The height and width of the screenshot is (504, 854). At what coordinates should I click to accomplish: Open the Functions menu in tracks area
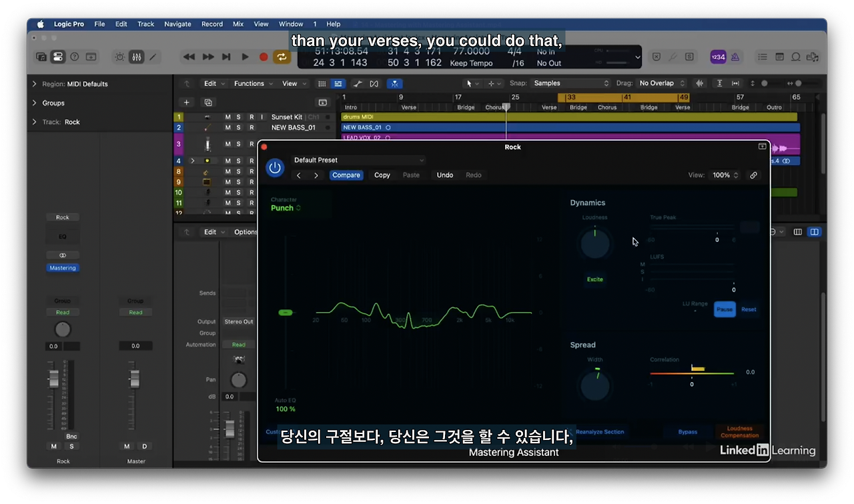[x=253, y=83]
